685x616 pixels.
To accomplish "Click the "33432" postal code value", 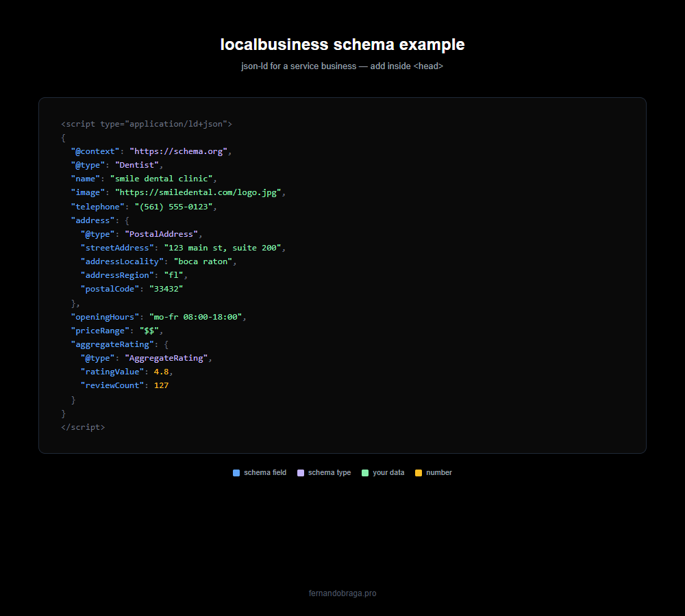I will coord(166,289).
